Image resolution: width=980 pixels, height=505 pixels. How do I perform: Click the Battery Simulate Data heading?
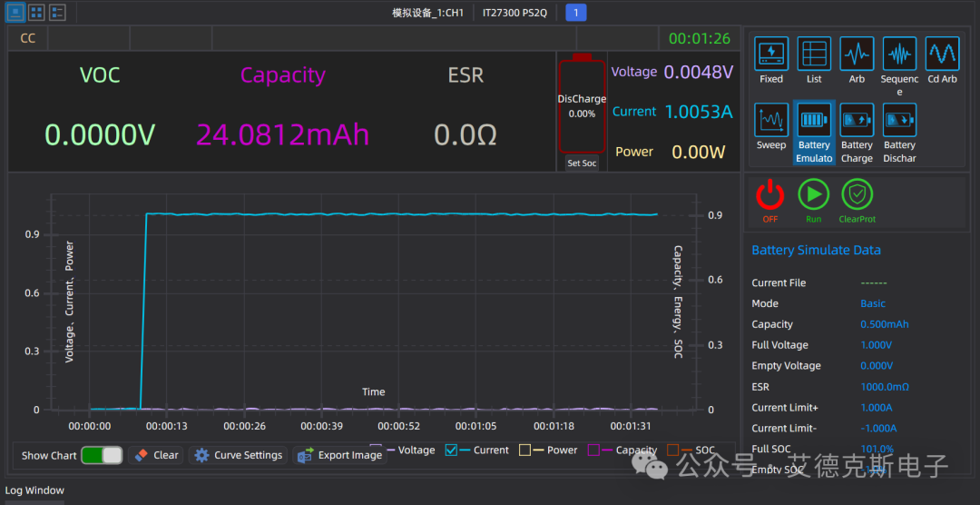[816, 251]
